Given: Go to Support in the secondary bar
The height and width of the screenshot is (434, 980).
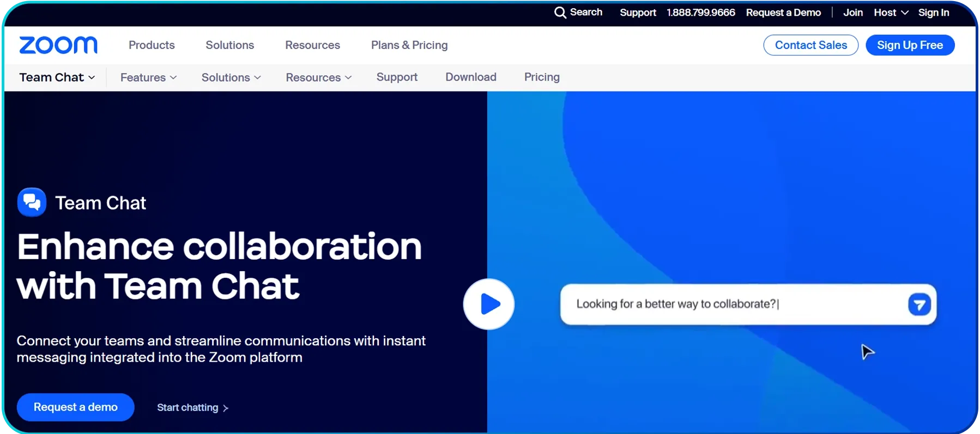Looking at the screenshot, I should click(397, 77).
